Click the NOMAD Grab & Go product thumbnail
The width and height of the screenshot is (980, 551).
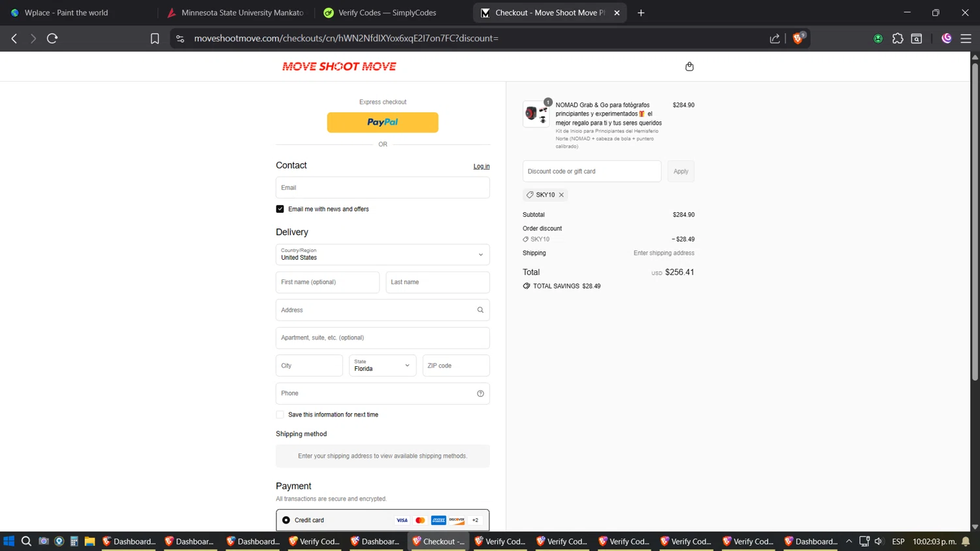click(536, 114)
